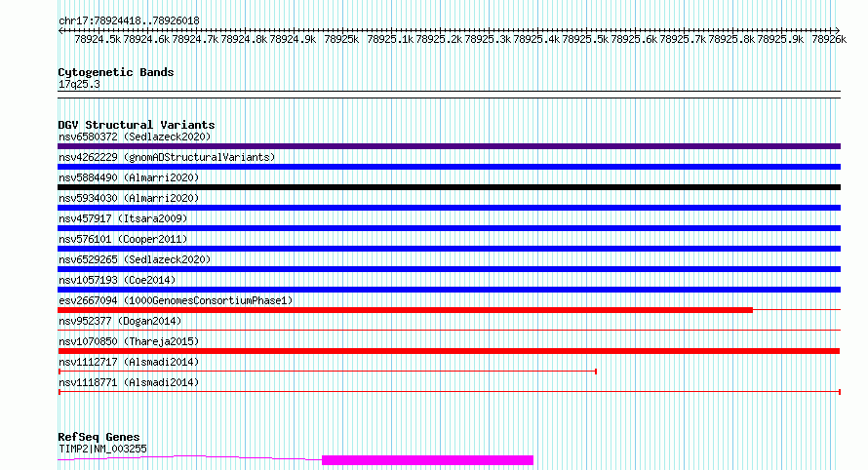The width and height of the screenshot is (868, 470).
Task: Click the blue nsv1057193 variant bar
Action: pos(449,290)
